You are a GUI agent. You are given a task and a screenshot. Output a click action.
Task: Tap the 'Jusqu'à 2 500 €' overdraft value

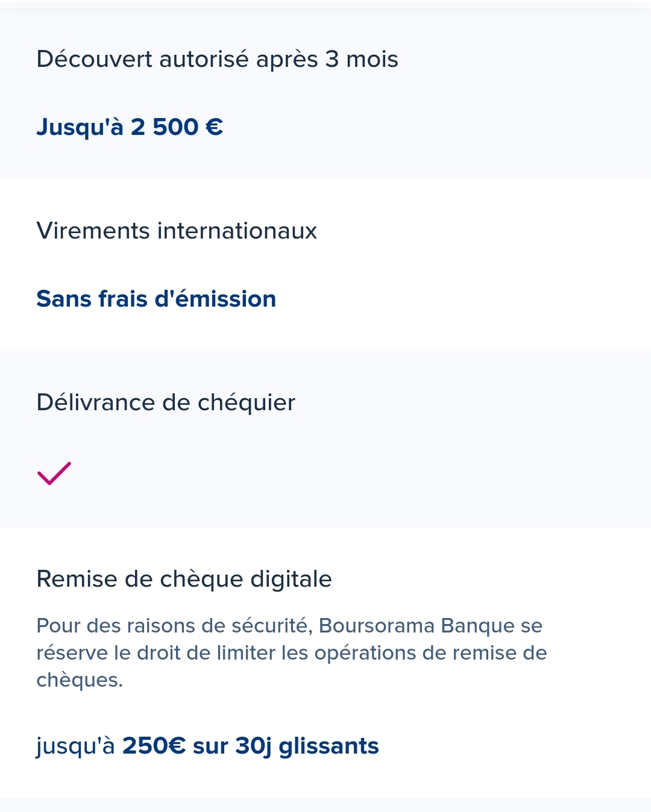[130, 127]
